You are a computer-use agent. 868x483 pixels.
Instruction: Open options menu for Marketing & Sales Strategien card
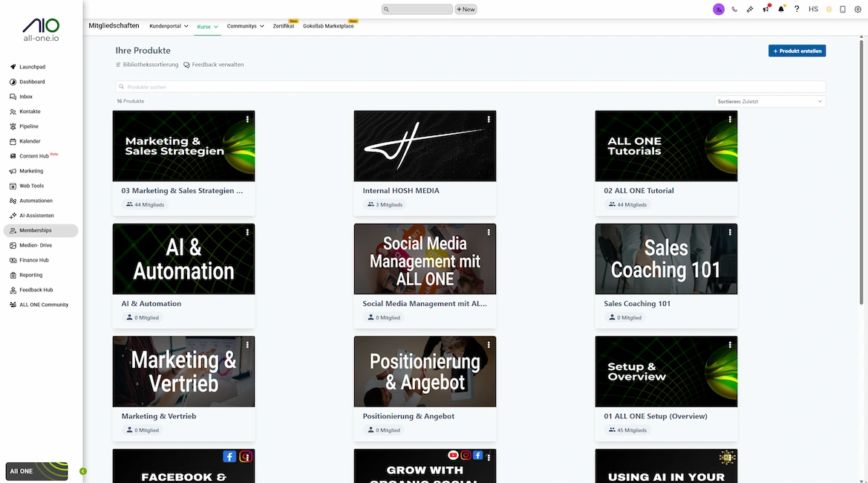(247, 119)
